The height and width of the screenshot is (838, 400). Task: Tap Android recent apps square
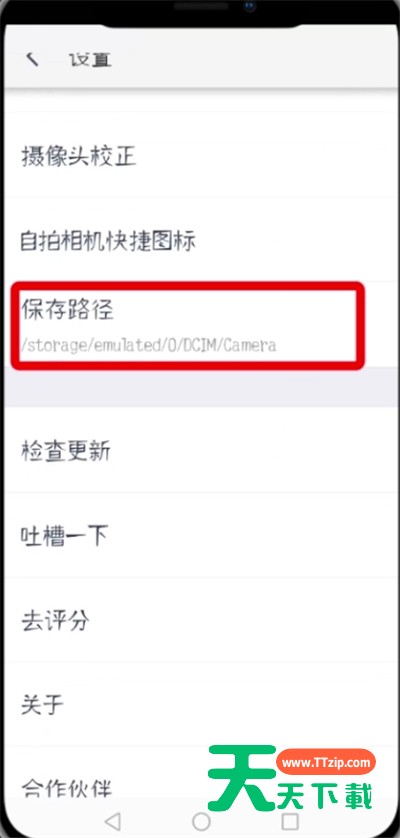[290, 820]
